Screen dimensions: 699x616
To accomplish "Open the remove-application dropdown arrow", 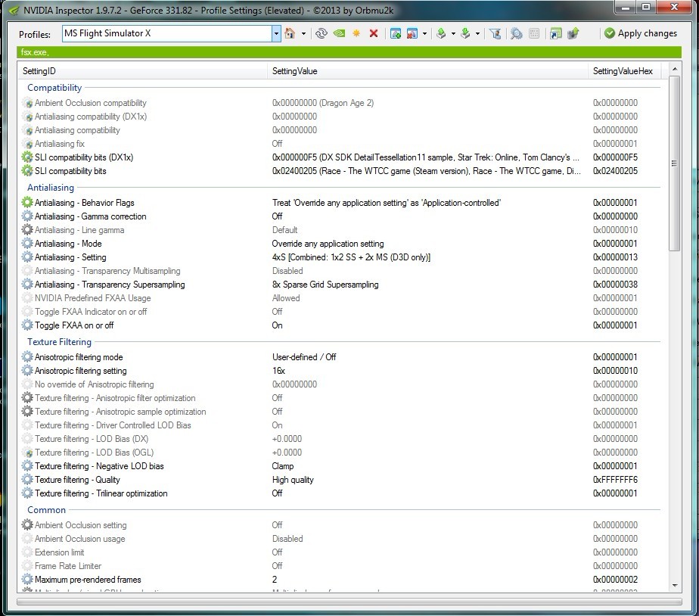I will pos(424,33).
